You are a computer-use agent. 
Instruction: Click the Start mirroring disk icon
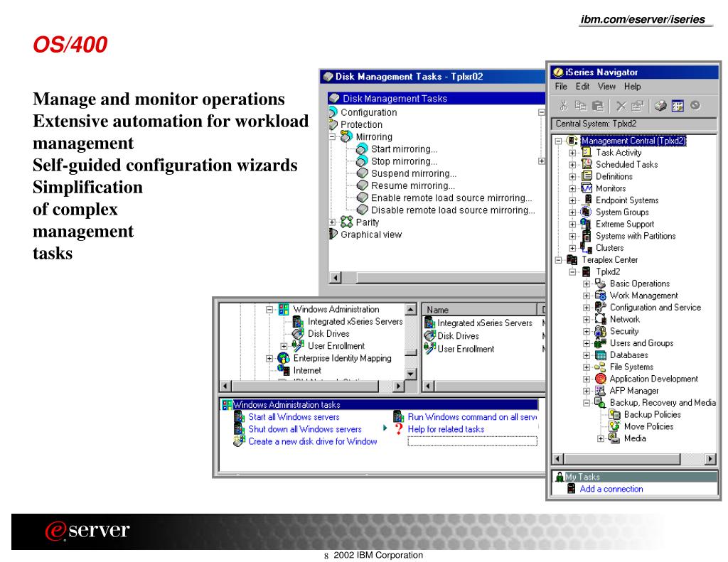click(x=362, y=149)
